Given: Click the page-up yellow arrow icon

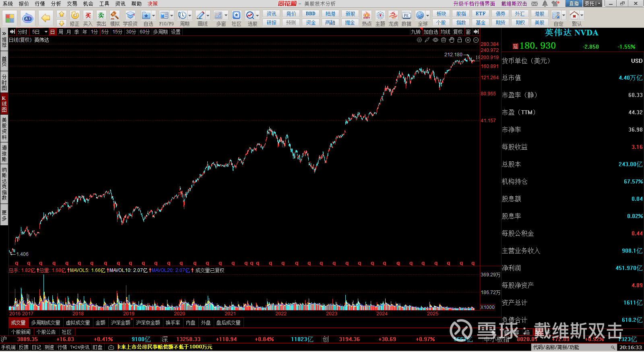Looking at the screenshot, I should [61, 14].
